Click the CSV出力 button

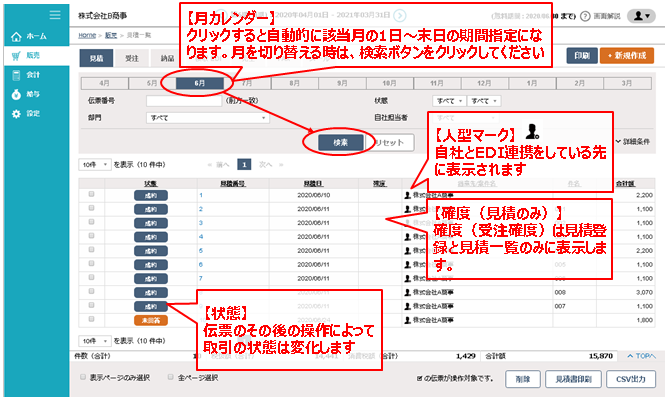coord(631,379)
